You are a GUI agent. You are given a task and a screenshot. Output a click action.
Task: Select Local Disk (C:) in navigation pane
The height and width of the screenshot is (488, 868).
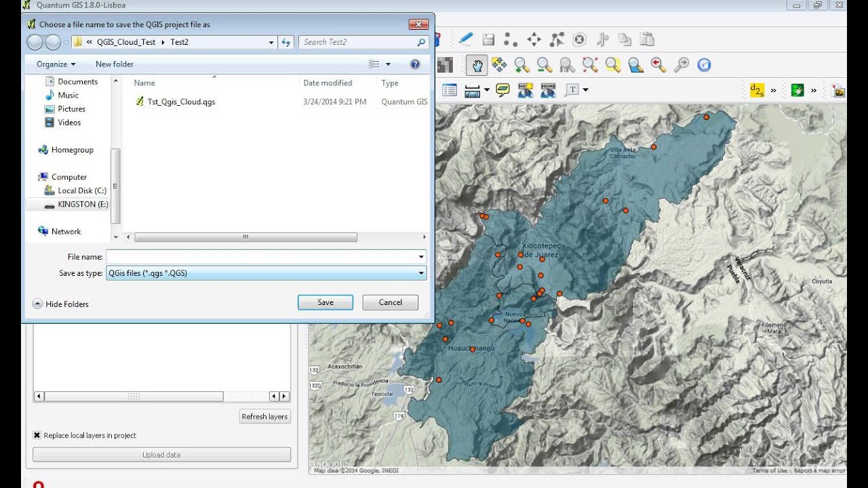pyautogui.click(x=76, y=190)
